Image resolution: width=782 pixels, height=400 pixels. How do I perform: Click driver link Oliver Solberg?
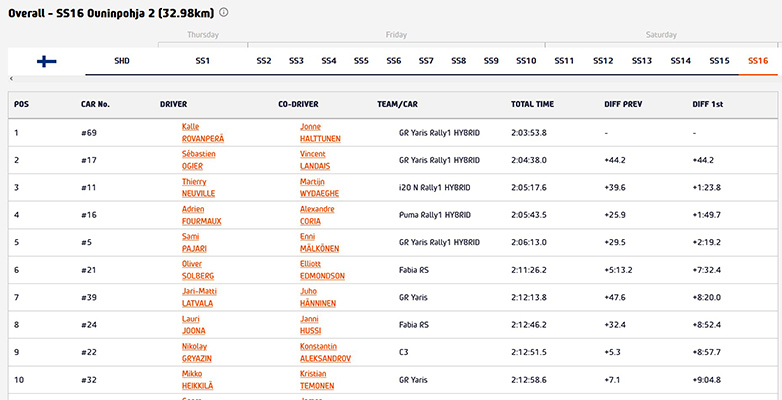198,269
